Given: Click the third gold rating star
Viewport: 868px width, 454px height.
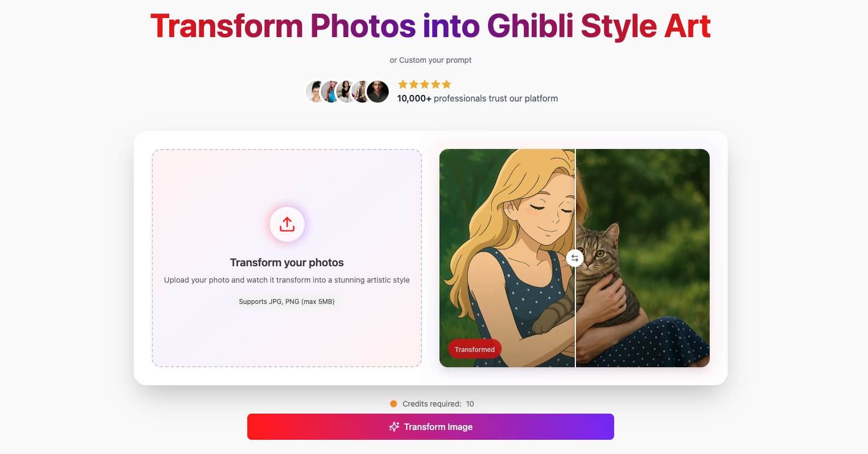Looking at the screenshot, I should click(x=425, y=84).
